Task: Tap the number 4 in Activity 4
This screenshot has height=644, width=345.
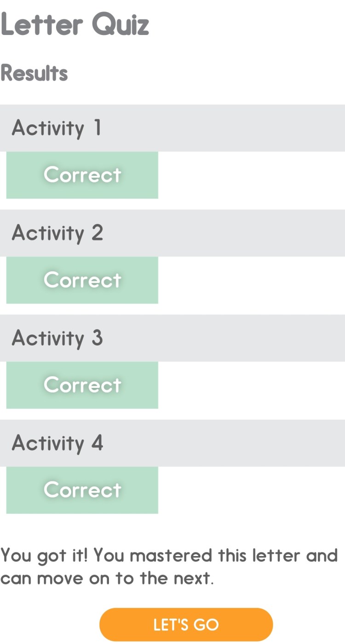Action: click(x=97, y=443)
